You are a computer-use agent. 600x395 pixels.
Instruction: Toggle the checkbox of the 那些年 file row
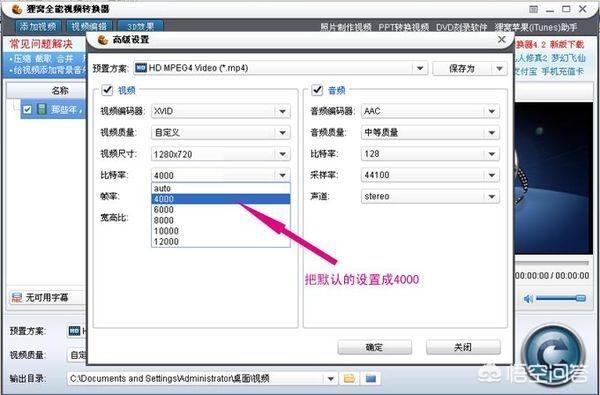click(27, 110)
